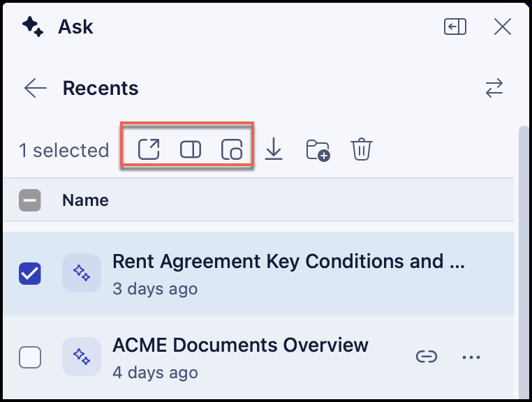This screenshot has width=532, height=402.
Task: Toggle the select-all checkbox beside Name
Action: click(30, 200)
